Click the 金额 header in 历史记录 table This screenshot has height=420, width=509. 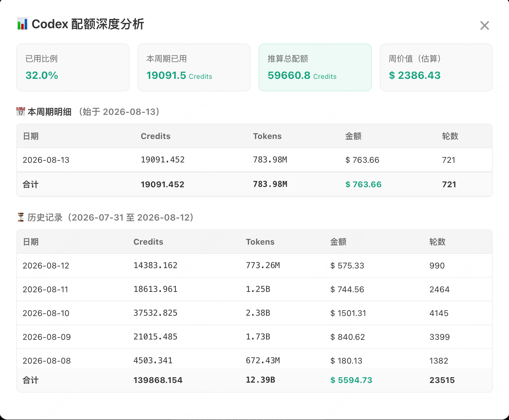[x=338, y=242]
